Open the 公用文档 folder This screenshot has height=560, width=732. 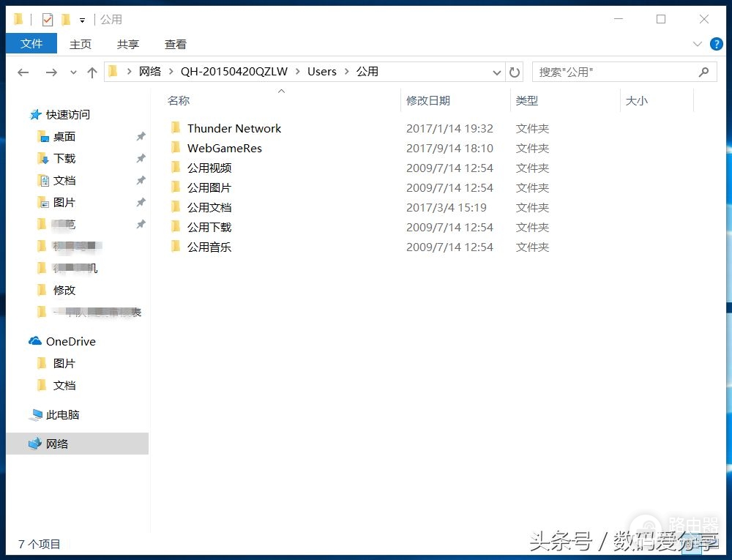(x=209, y=207)
